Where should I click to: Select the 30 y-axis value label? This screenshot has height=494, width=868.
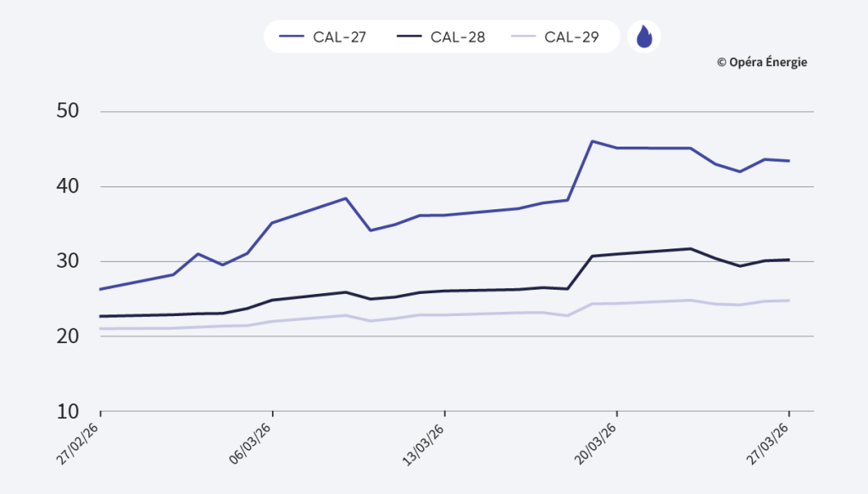click(66, 262)
